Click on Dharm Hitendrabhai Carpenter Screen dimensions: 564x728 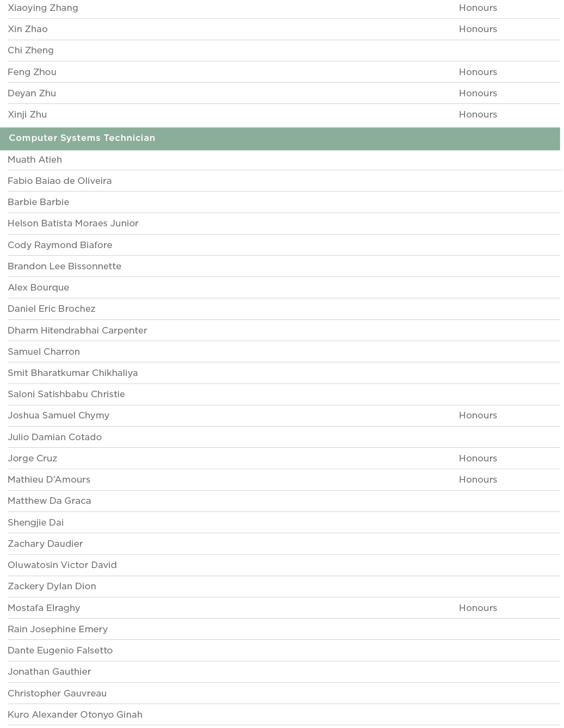pyautogui.click(x=77, y=330)
